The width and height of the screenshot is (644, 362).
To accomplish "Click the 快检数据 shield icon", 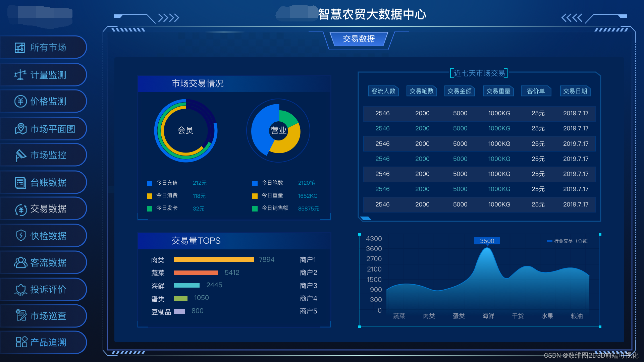I will coord(21,235).
